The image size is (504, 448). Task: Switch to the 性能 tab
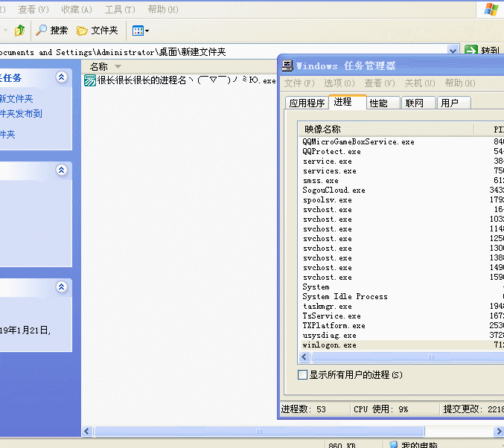click(x=383, y=103)
